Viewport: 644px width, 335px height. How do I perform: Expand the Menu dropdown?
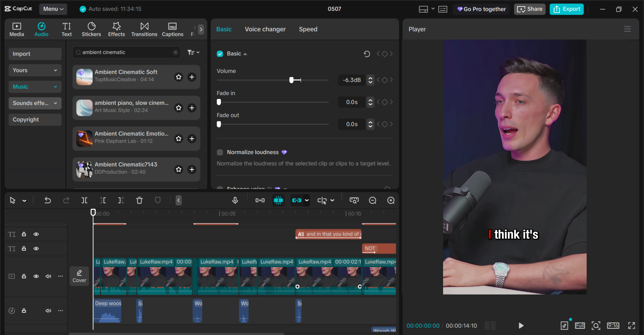53,9
